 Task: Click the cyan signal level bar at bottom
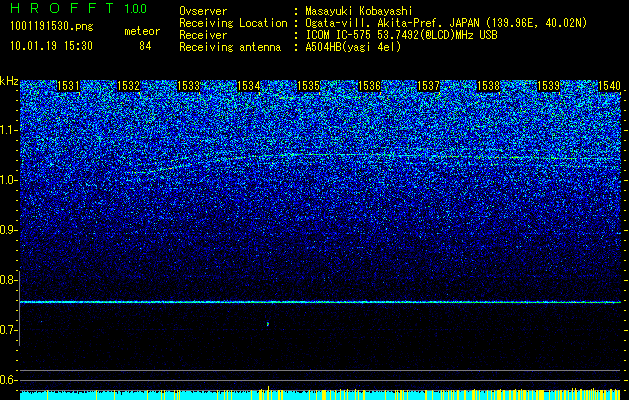[x=320, y=395]
